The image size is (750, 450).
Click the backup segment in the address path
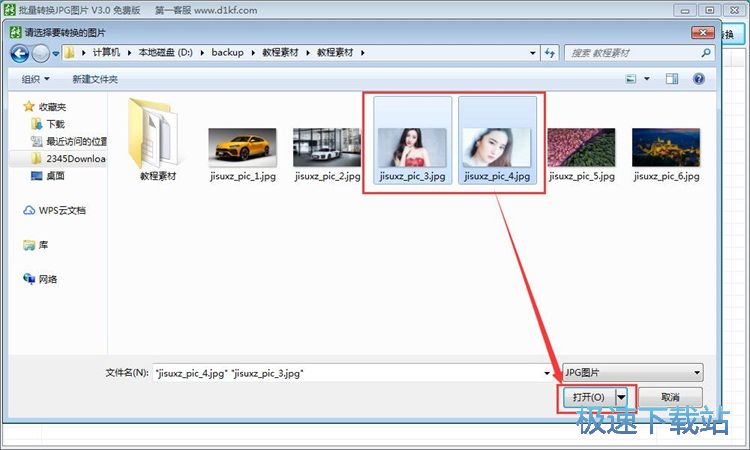pos(226,51)
